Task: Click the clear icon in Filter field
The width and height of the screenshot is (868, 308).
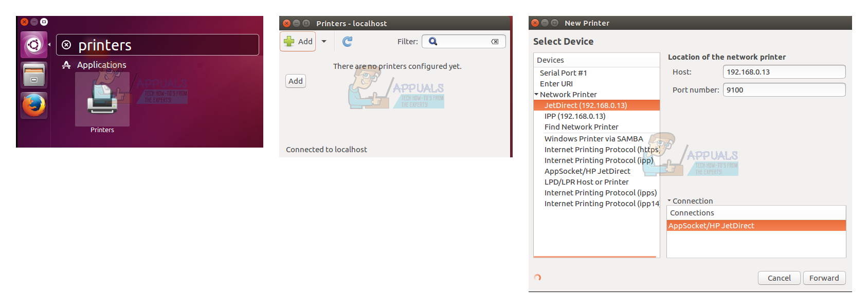Action: 495,42
